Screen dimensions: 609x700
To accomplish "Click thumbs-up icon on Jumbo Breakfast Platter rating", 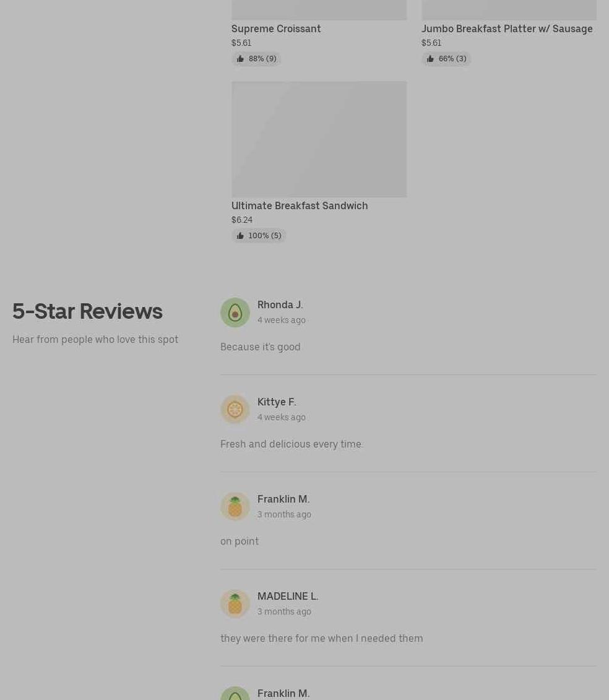I will [x=430, y=59].
